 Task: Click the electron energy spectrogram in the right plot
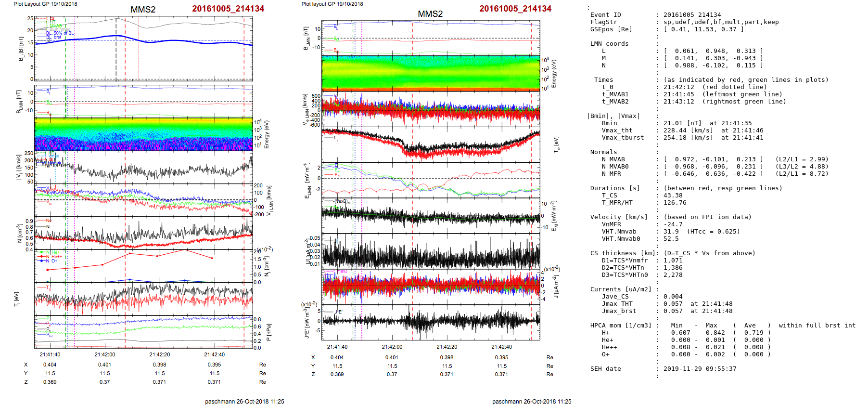click(431, 73)
